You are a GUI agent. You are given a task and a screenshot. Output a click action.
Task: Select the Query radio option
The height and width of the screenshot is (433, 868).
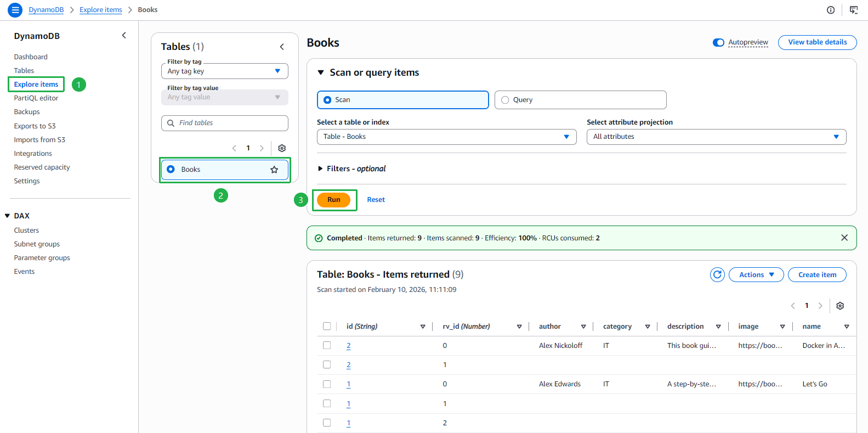505,100
